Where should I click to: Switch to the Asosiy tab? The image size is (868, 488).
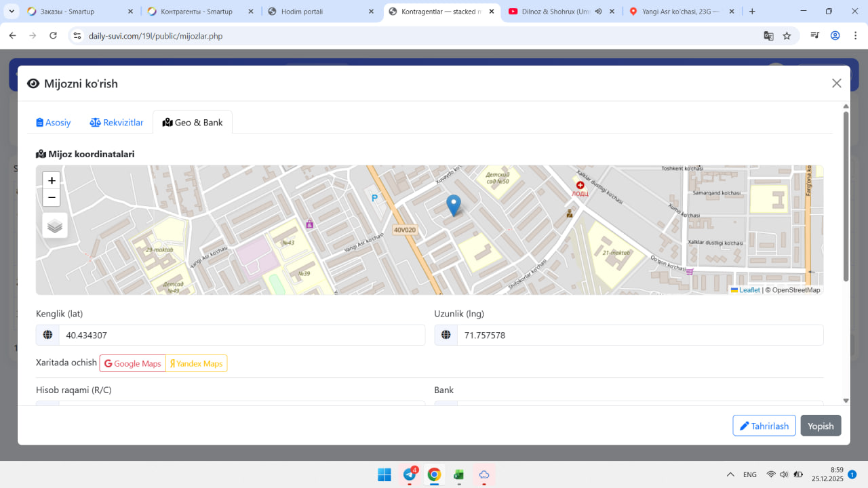54,123
